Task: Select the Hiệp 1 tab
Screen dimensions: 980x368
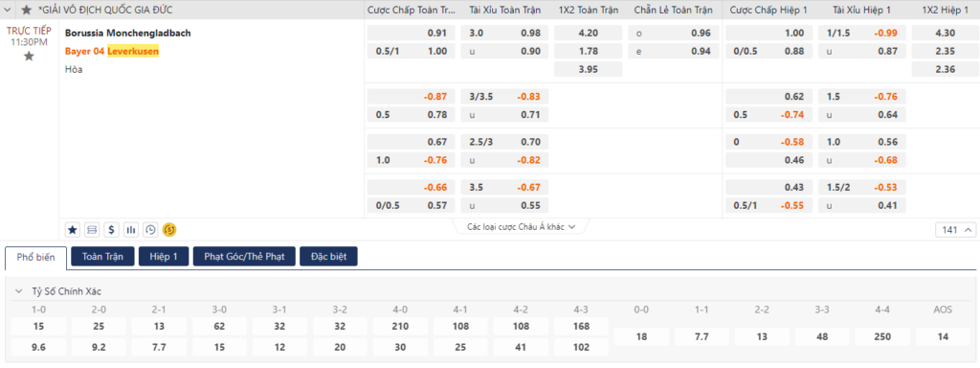Action: click(x=164, y=257)
